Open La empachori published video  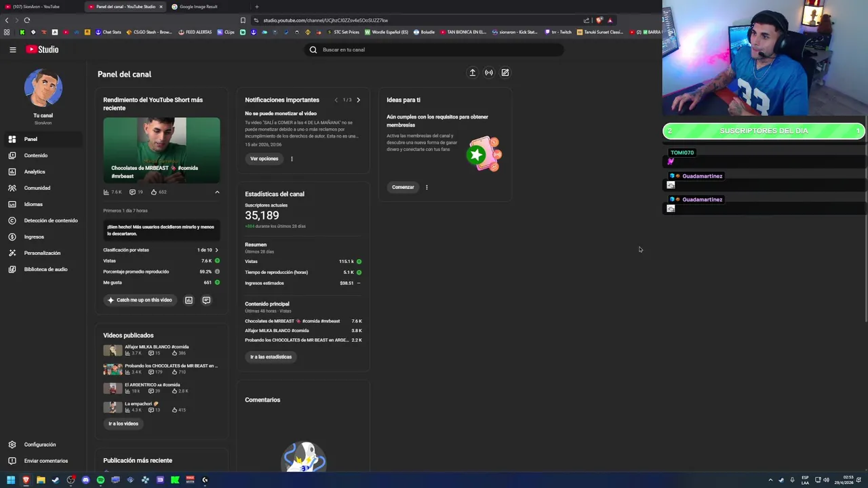[x=141, y=404]
